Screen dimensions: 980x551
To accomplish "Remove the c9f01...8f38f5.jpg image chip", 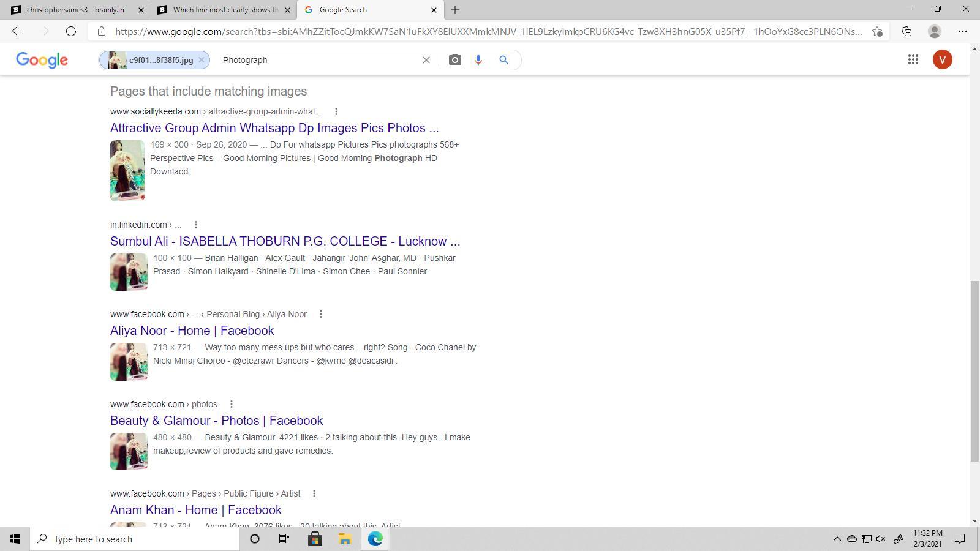I will (x=201, y=60).
